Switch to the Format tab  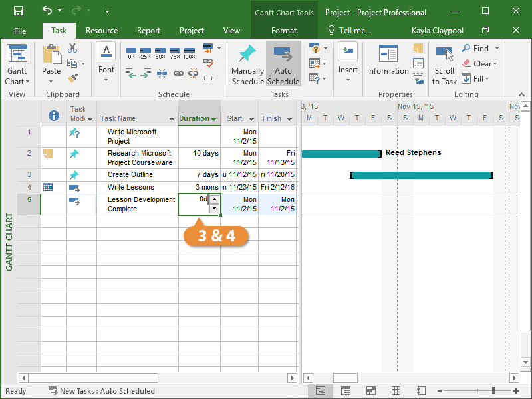tap(284, 31)
